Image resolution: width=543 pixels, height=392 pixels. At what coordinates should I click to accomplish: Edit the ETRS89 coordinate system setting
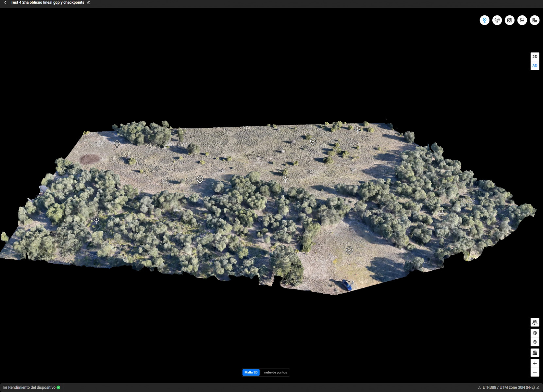pos(538,387)
